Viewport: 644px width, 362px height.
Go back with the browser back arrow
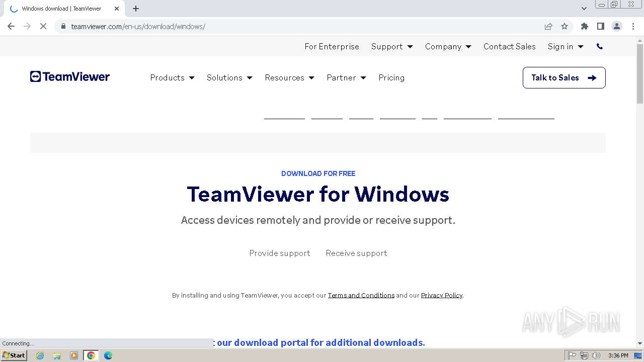[x=11, y=26]
